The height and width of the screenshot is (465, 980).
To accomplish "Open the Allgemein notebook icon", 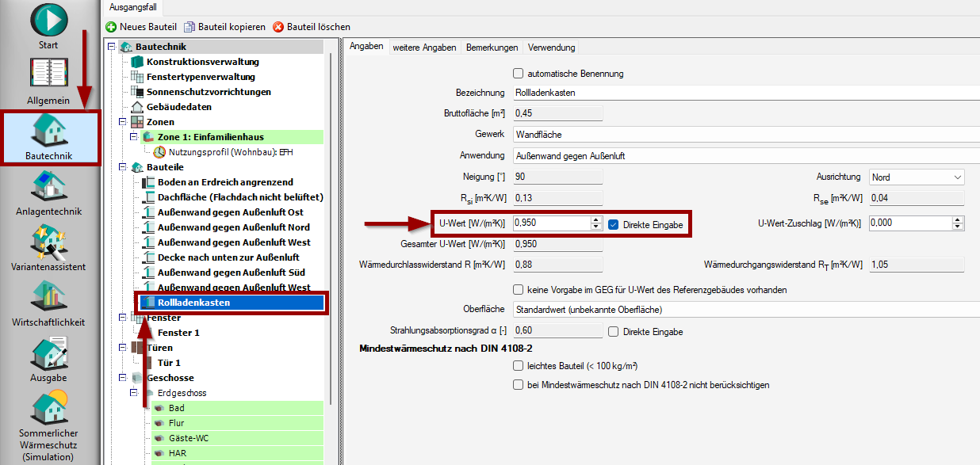I will [48, 76].
